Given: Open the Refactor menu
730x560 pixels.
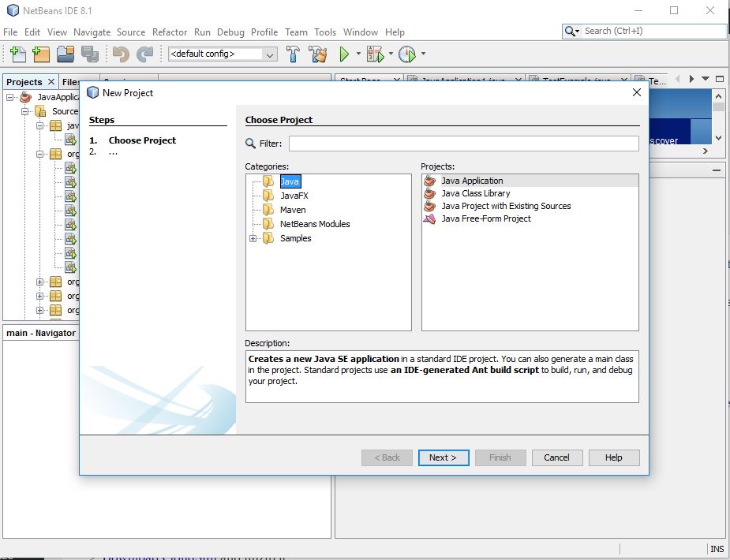Looking at the screenshot, I should point(170,32).
